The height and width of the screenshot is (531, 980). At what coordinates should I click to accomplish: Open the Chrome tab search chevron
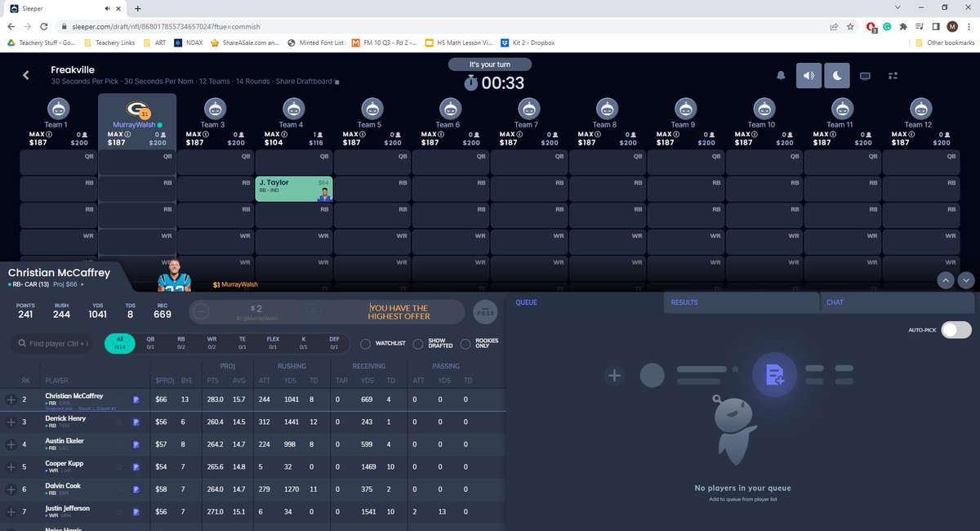(898, 7)
